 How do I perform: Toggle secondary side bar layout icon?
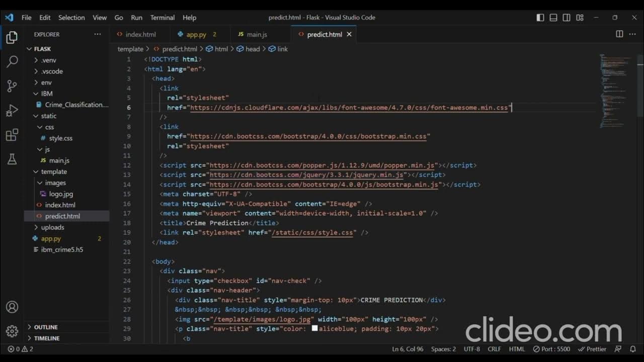pos(567,17)
